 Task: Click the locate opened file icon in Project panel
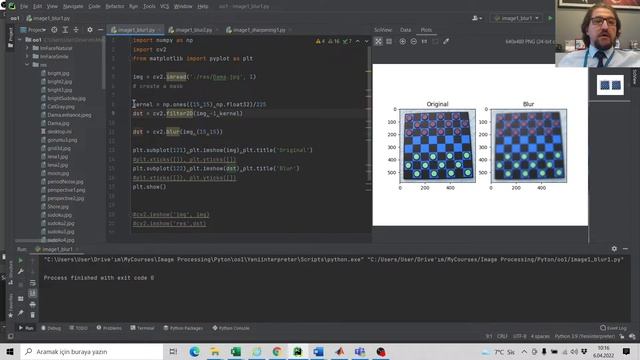click(54, 30)
